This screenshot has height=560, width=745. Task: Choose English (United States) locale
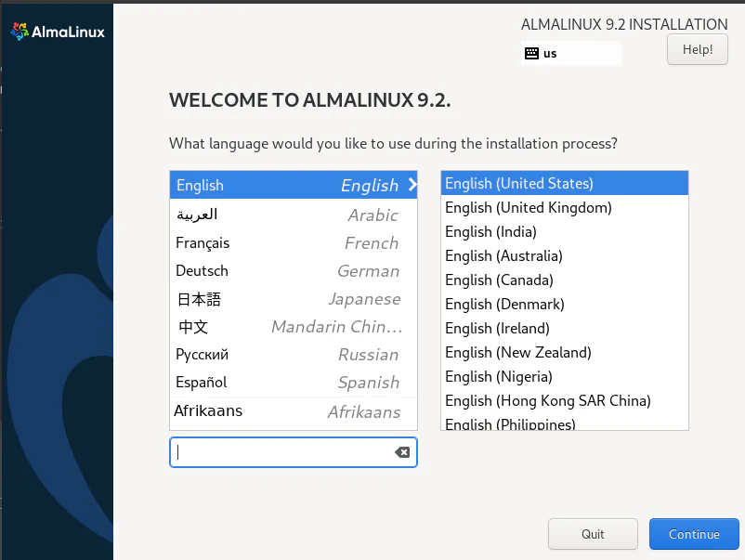(565, 183)
